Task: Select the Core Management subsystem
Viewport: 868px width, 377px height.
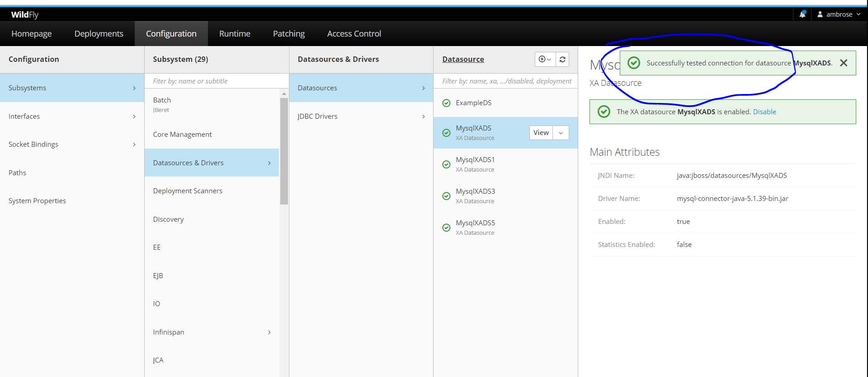Action: click(212, 135)
